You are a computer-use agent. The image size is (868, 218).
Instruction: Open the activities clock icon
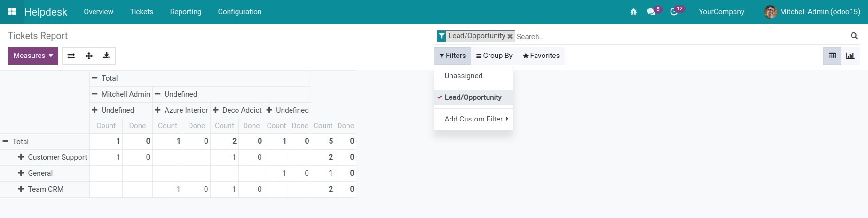click(x=674, y=12)
